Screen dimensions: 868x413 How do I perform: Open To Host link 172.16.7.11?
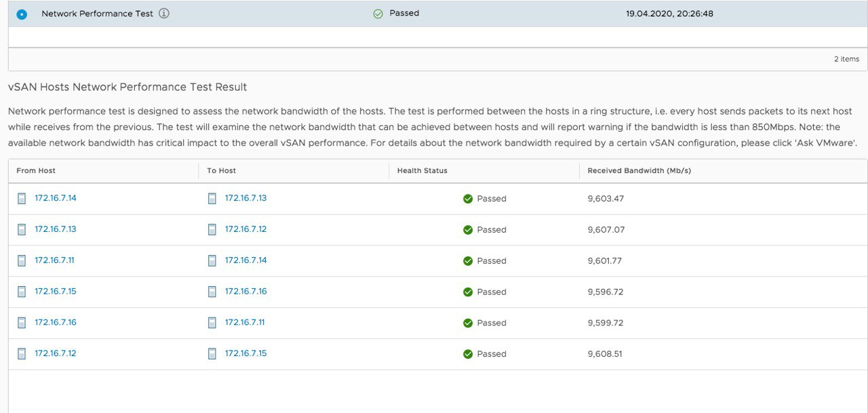pyautogui.click(x=245, y=322)
